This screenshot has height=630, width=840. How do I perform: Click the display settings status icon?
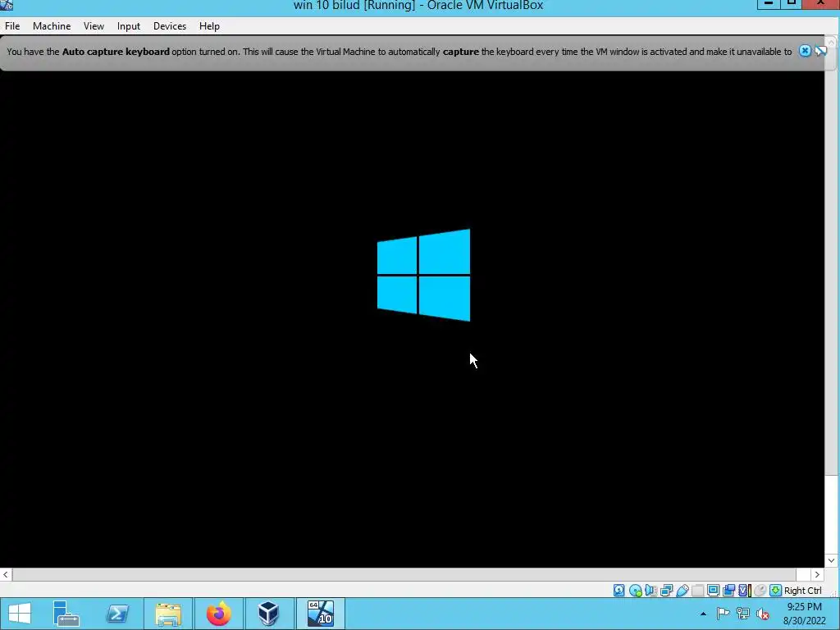pos(713,591)
